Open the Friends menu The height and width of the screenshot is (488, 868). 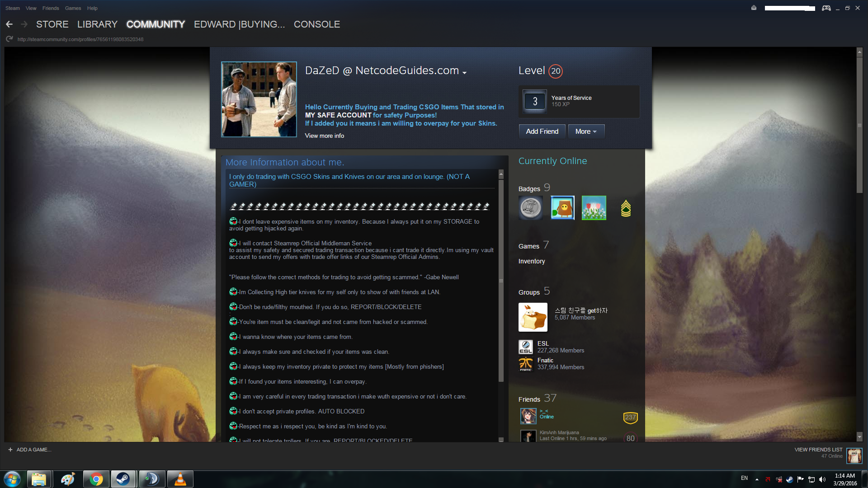click(x=51, y=8)
